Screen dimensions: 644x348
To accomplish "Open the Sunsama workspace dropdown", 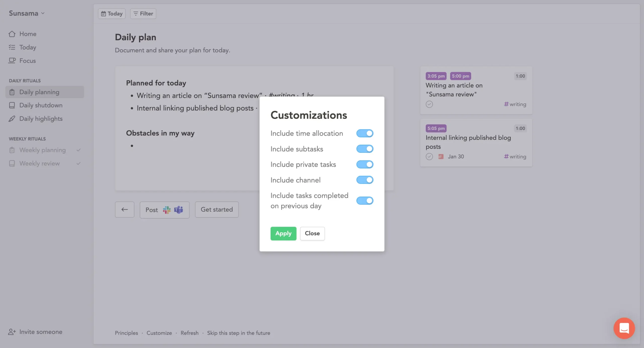I will 27,13.
